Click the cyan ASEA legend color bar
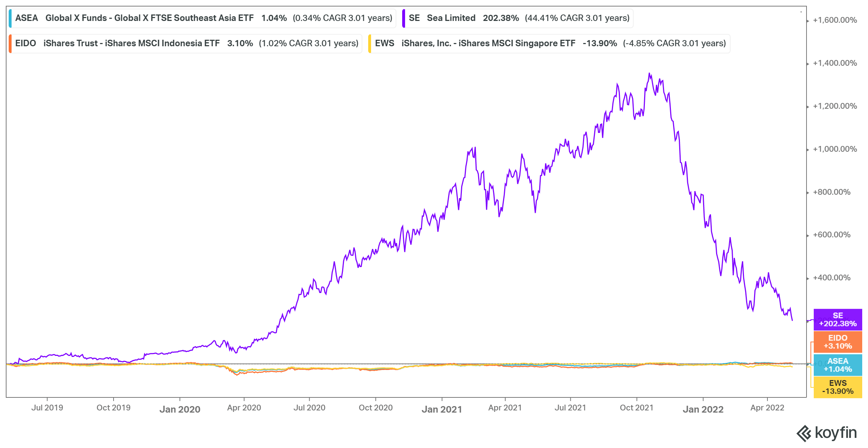This screenshot has width=868, height=448. (x=10, y=18)
